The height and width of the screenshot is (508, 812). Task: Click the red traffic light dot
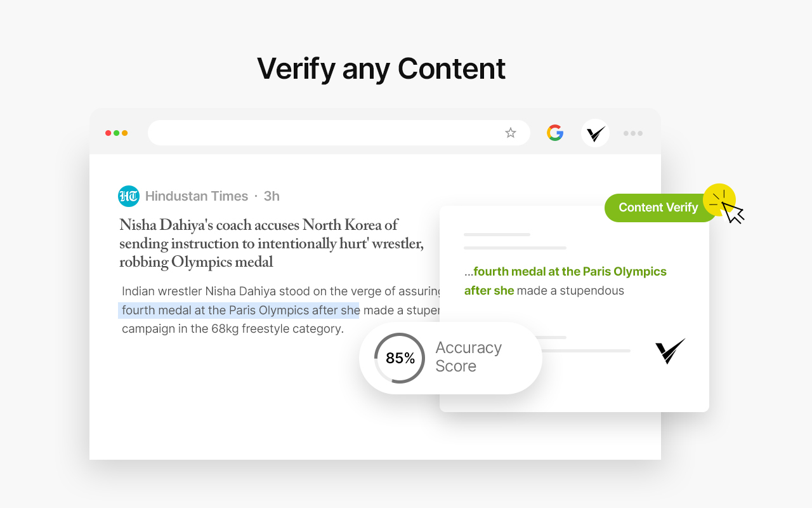pos(108,133)
